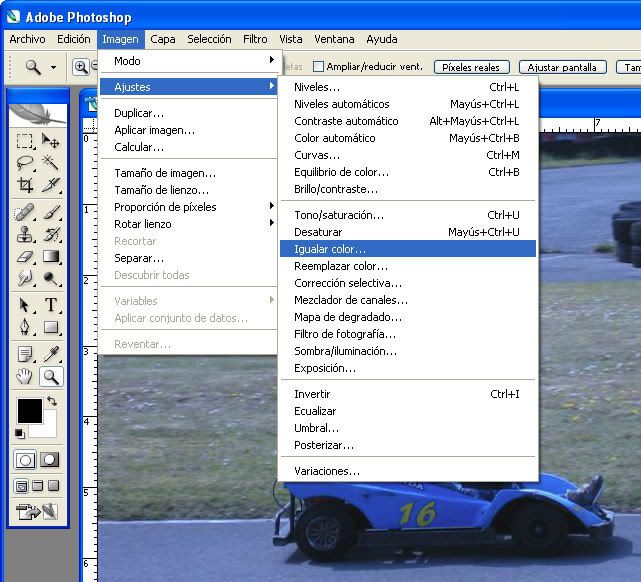
Task: Choose Curvas... adjustment
Action: tap(408, 155)
